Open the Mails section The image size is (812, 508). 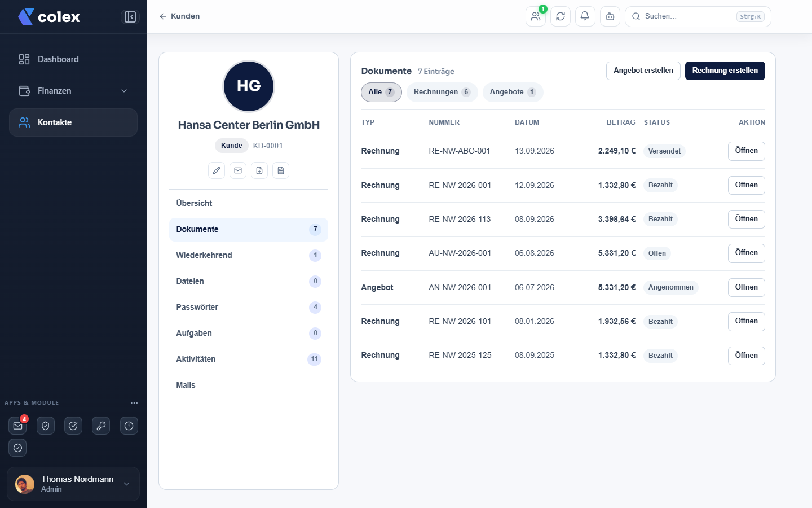click(249, 385)
